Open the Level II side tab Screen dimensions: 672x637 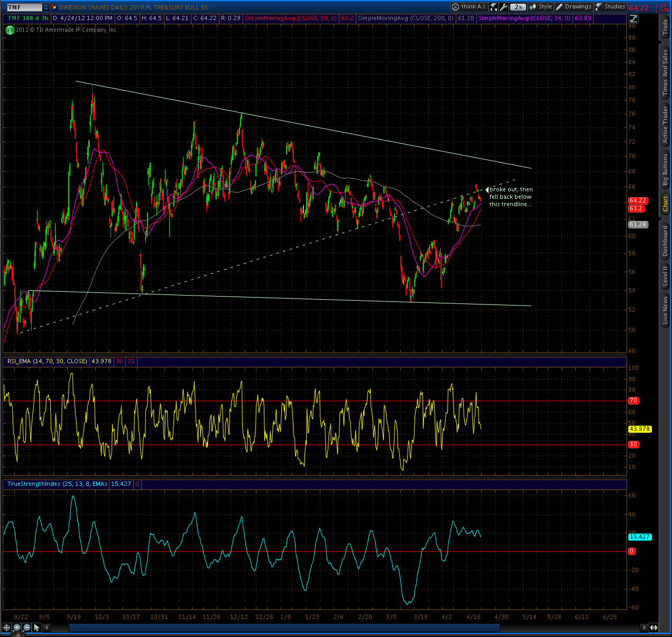point(665,276)
